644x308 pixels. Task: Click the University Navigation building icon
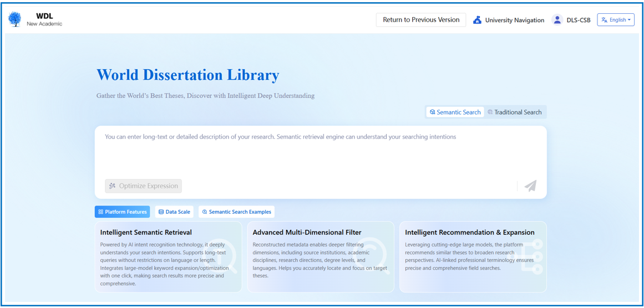coord(477,20)
